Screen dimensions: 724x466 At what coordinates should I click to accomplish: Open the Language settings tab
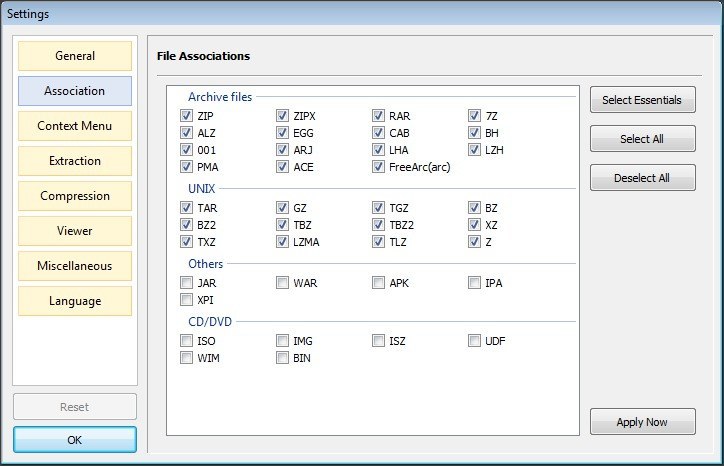click(75, 301)
